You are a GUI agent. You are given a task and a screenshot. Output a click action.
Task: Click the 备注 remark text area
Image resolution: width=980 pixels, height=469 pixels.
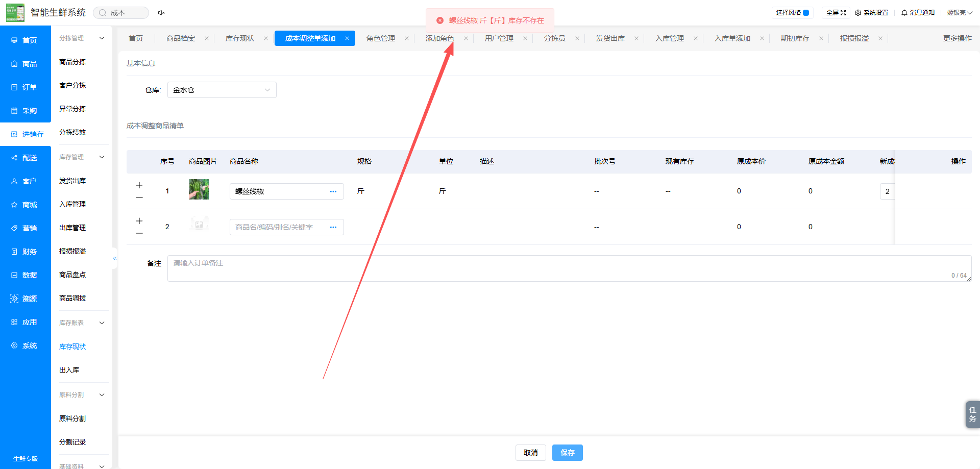tap(569, 268)
